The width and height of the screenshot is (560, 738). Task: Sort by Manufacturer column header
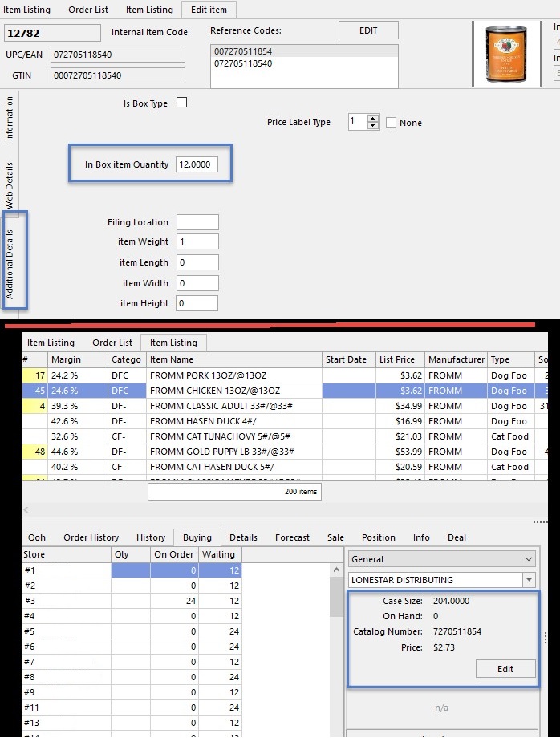pos(456,359)
